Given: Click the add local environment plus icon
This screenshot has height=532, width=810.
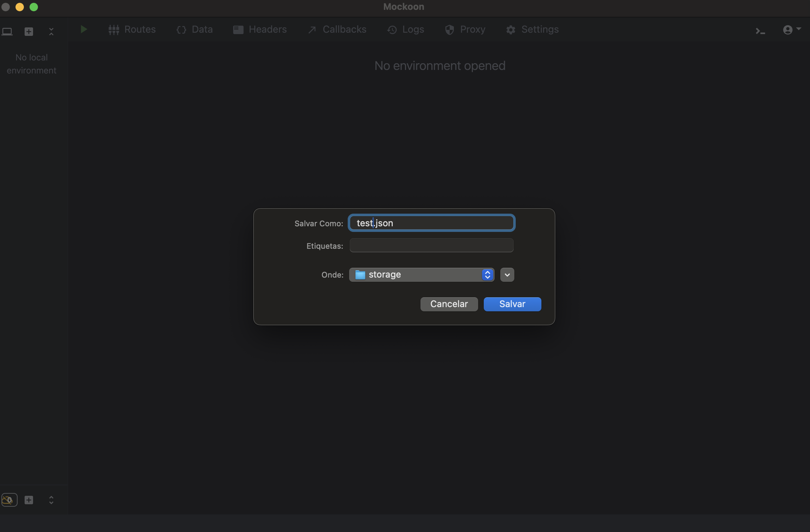Looking at the screenshot, I should [29, 32].
